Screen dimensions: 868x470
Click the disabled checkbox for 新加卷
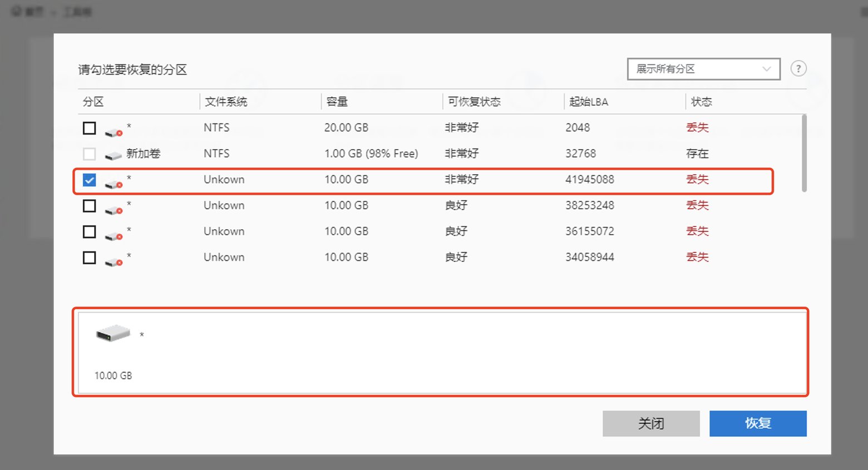pos(89,154)
